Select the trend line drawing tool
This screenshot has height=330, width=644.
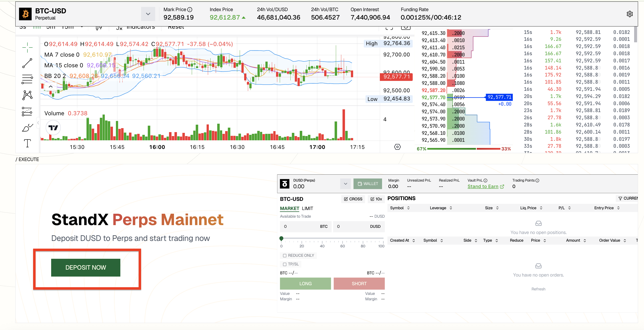pyautogui.click(x=27, y=63)
